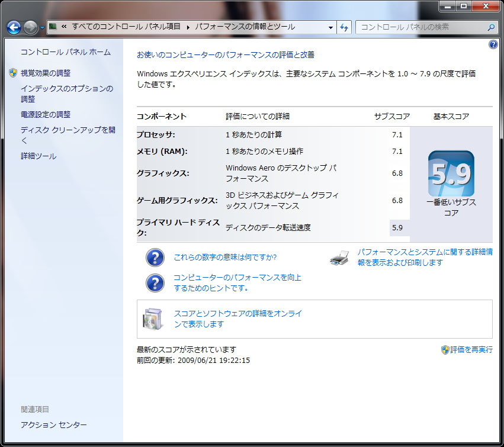Image resolution: width=504 pixels, height=447 pixels.
Task: Click question mark icon beside これらの数字の意味
Action: (x=155, y=258)
